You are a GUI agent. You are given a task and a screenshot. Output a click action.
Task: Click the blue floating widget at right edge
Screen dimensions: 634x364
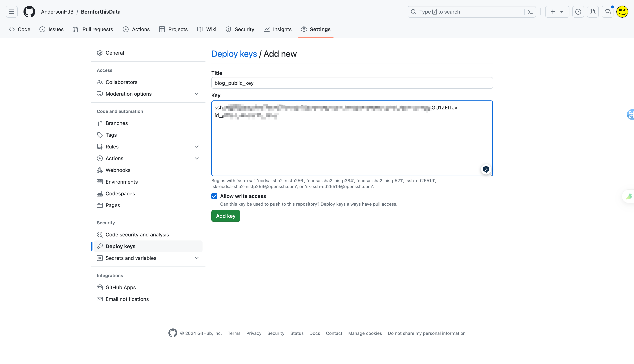click(x=631, y=115)
